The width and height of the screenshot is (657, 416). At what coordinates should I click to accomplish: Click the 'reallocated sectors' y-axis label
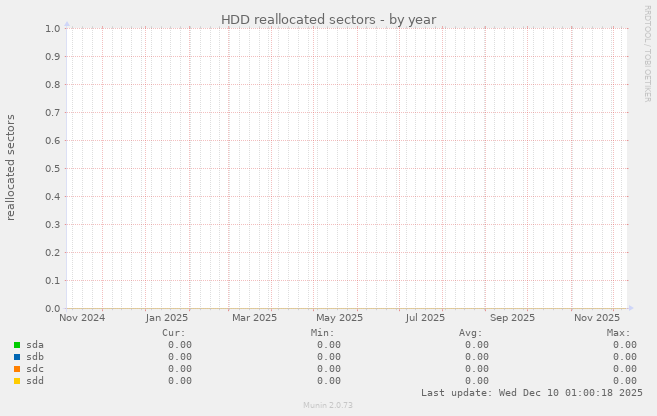pyautogui.click(x=10, y=168)
